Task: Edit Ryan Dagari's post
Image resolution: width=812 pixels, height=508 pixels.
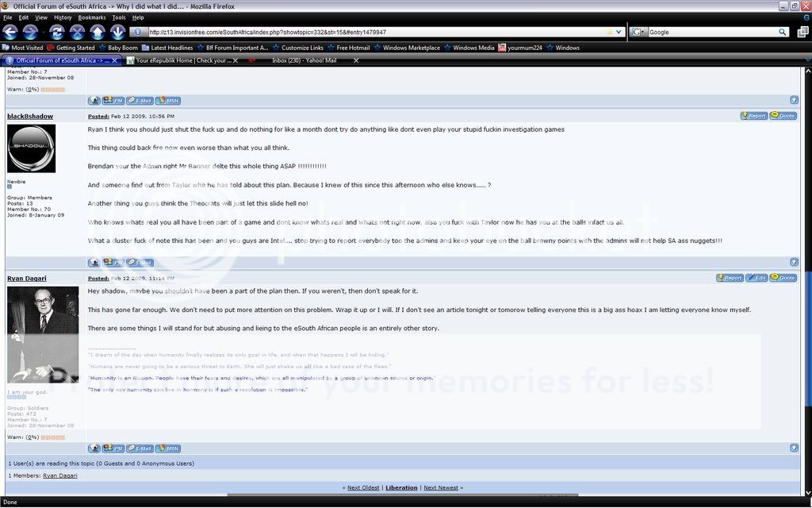Action: click(x=757, y=278)
